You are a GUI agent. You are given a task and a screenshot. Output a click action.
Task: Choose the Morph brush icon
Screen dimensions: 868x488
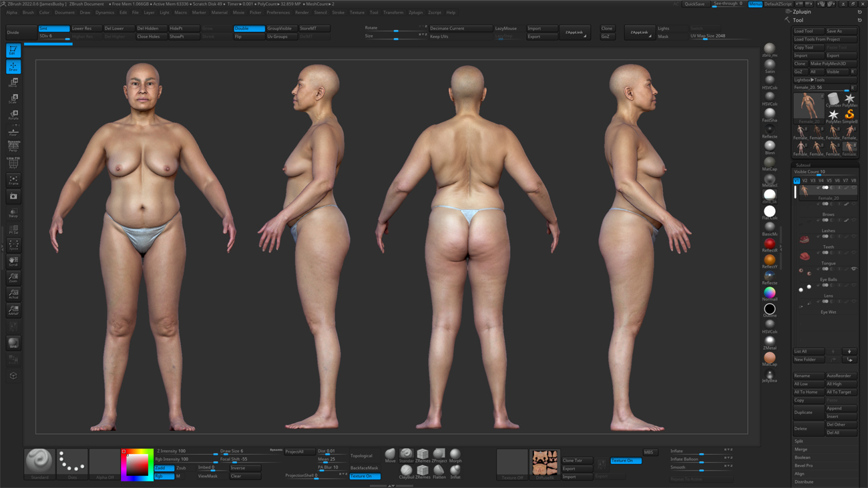click(x=455, y=456)
